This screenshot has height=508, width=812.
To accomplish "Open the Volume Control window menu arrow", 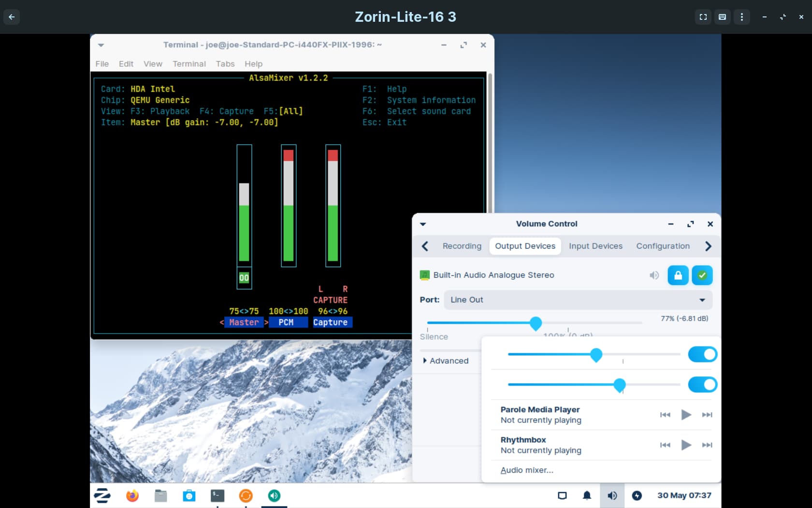I will point(423,224).
